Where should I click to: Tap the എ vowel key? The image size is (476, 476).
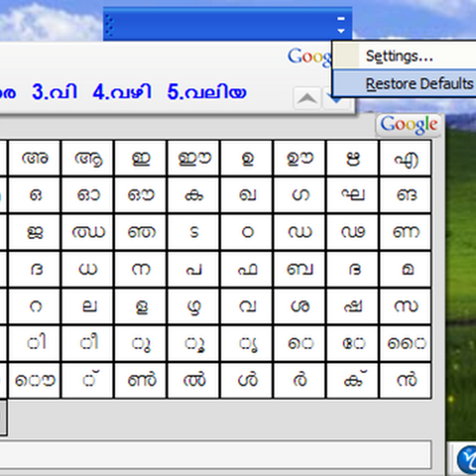pyautogui.click(x=405, y=158)
